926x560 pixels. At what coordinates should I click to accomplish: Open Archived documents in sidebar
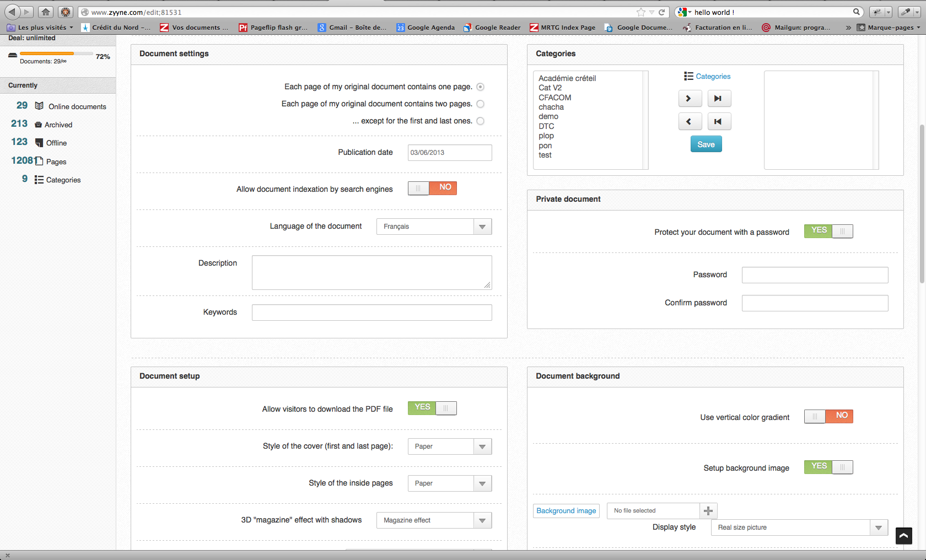[58, 125]
